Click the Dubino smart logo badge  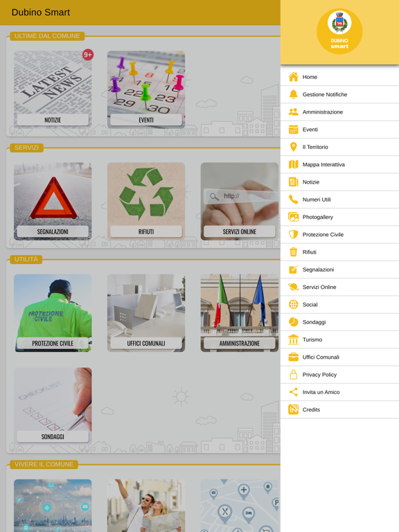click(339, 32)
